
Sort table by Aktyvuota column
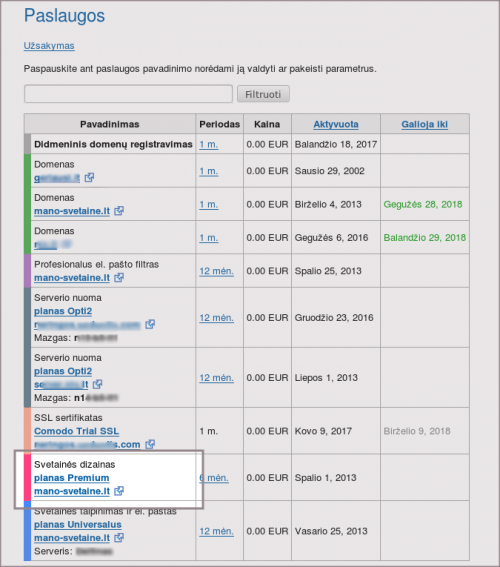pyautogui.click(x=336, y=124)
